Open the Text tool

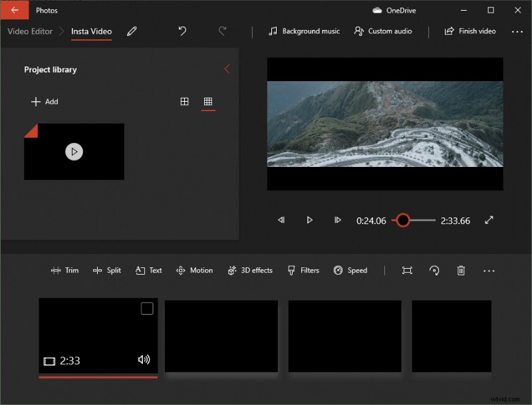(148, 270)
